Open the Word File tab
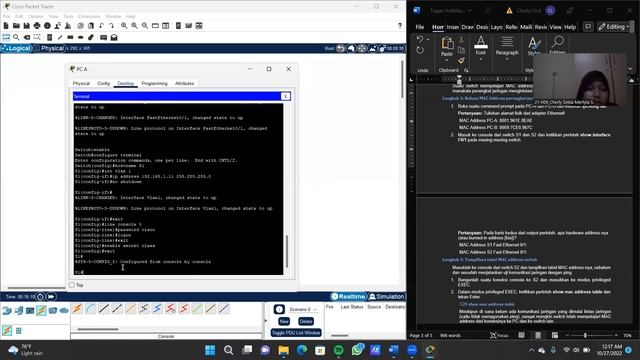 coord(420,27)
